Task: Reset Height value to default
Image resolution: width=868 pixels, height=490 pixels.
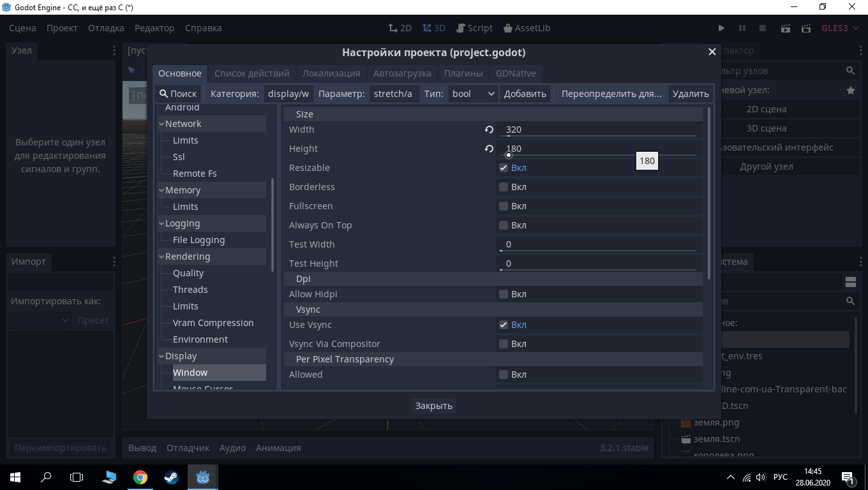Action: (x=489, y=149)
